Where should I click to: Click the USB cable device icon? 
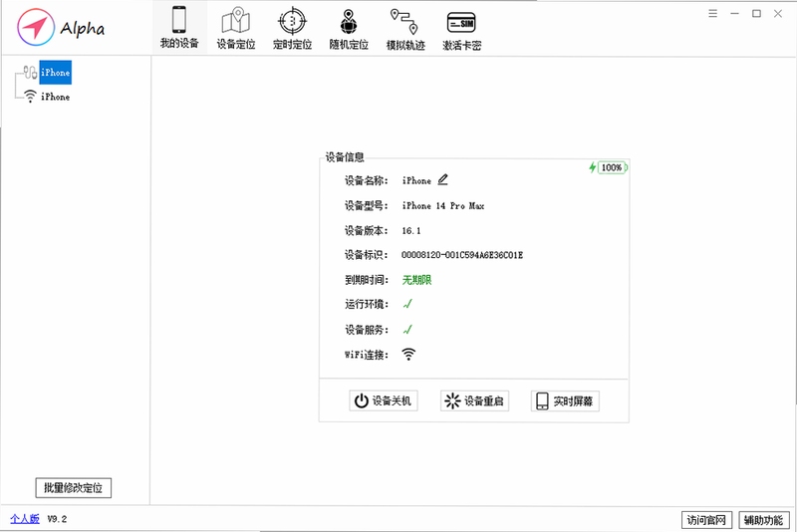point(30,72)
